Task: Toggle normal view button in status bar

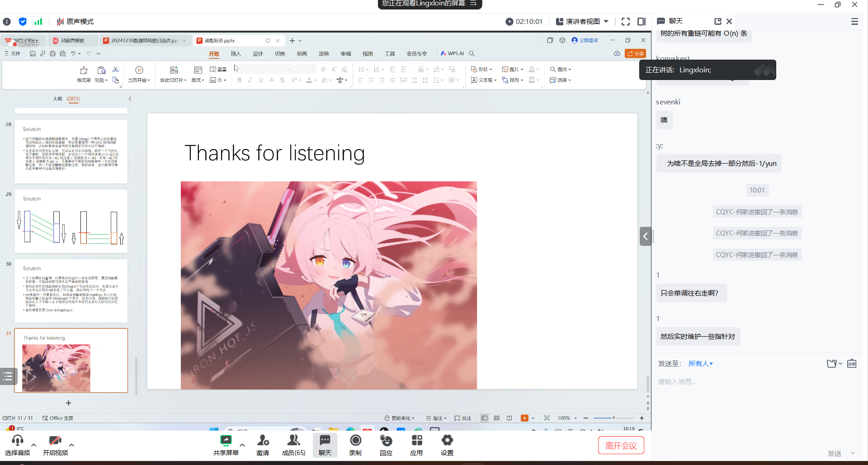Action: click(x=485, y=418)
